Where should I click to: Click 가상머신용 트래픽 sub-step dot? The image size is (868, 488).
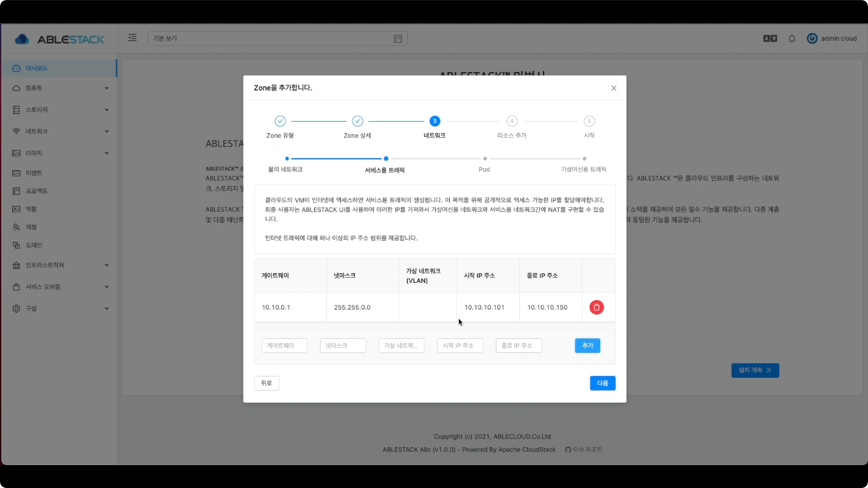584,158
